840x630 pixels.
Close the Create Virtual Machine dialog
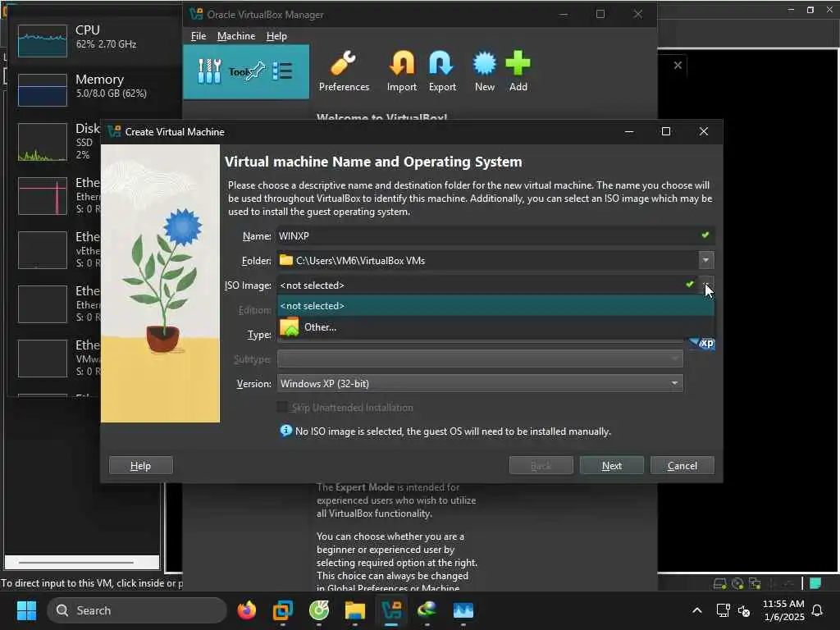point(703,132)
